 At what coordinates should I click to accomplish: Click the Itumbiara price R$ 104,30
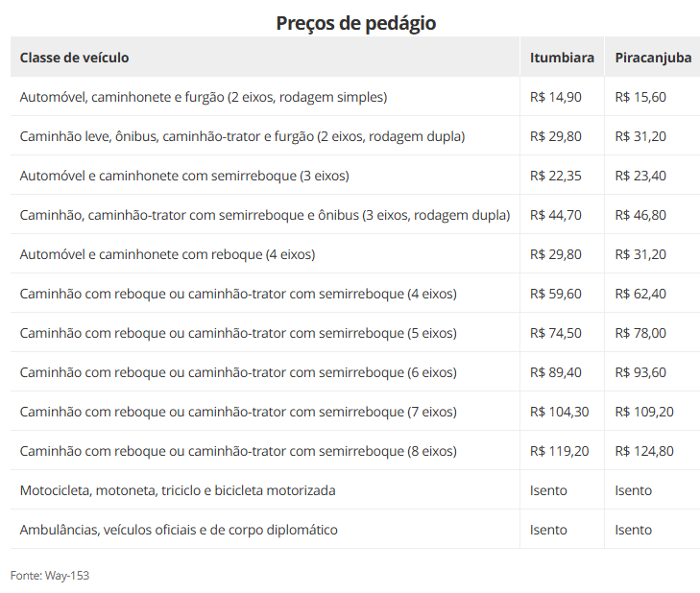coord(559,412)
